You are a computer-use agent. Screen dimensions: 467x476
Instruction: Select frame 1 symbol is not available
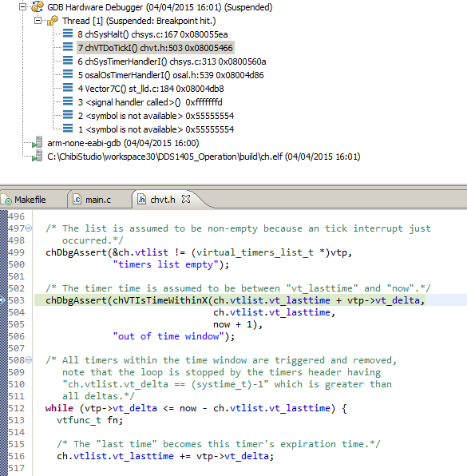click(x=156, y=129)
